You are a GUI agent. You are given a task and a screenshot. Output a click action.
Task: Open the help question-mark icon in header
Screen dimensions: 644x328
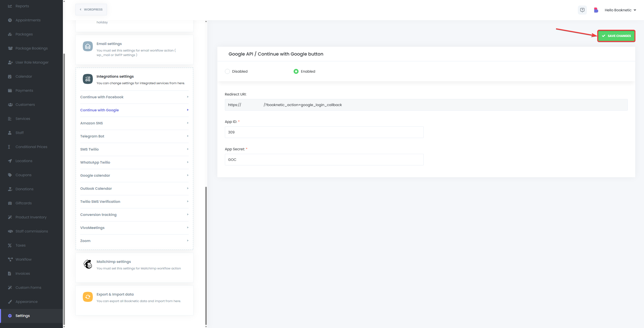click(582, 10)
